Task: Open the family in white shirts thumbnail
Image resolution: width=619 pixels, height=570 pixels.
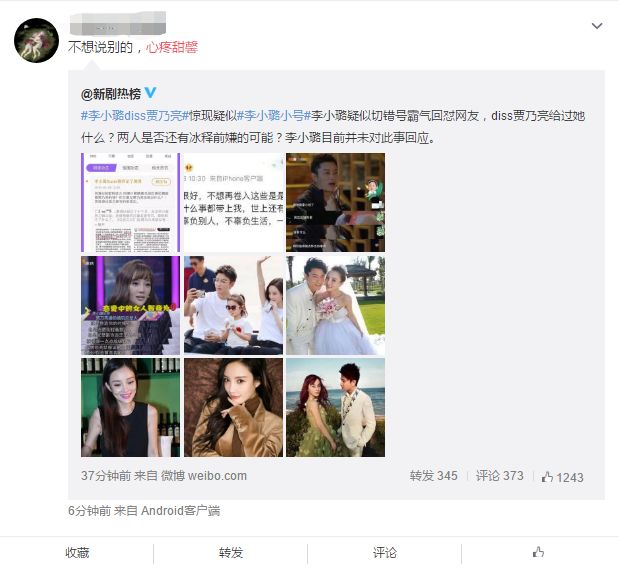Action: pos(233,305)
